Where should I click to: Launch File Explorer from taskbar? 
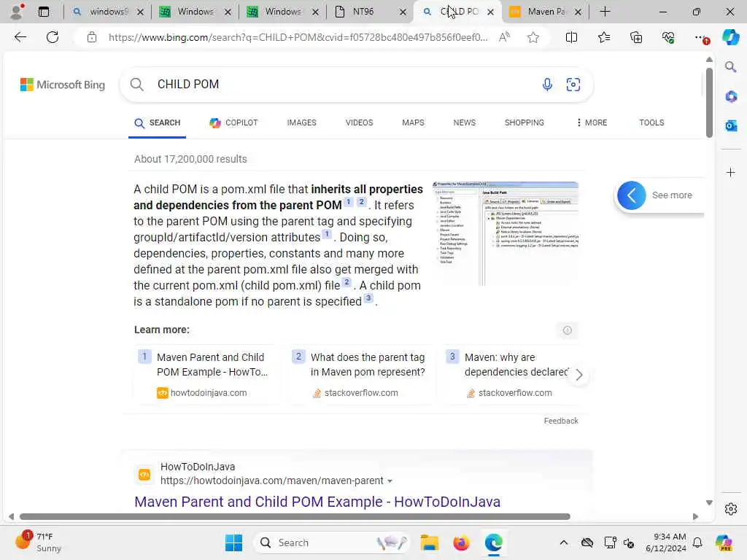tap(429, 542)
